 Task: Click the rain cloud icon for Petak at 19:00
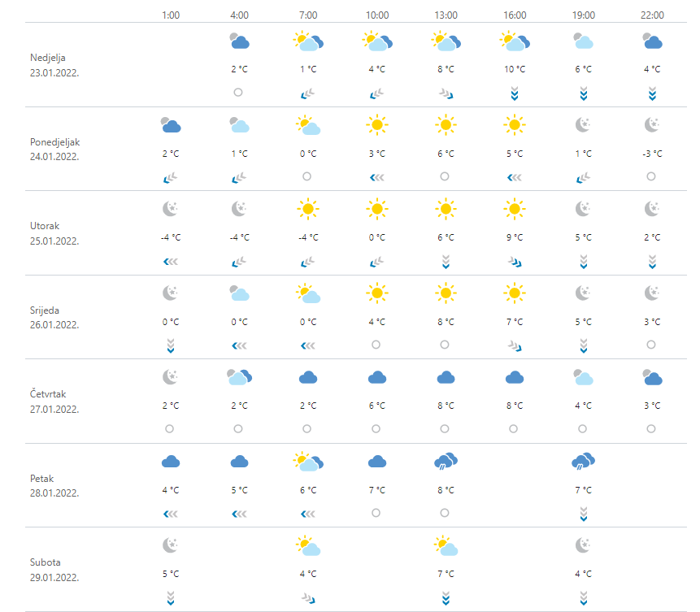[x=582, y=462]
